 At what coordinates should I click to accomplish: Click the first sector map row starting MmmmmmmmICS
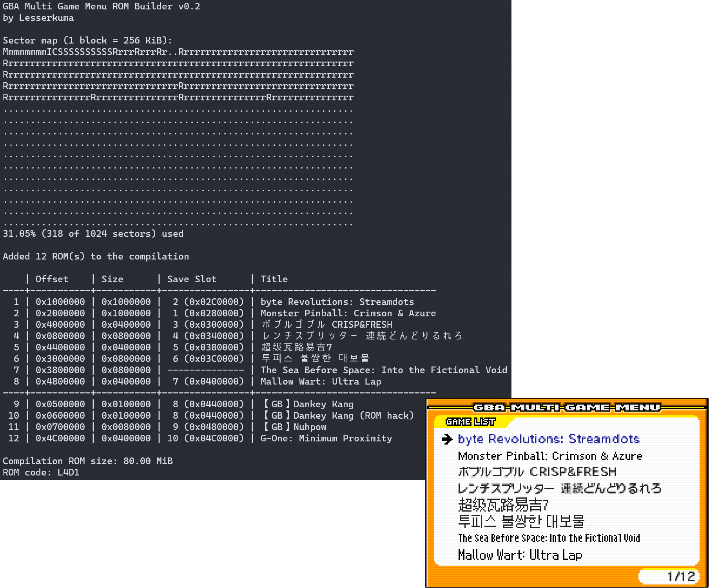click(178, 52)
